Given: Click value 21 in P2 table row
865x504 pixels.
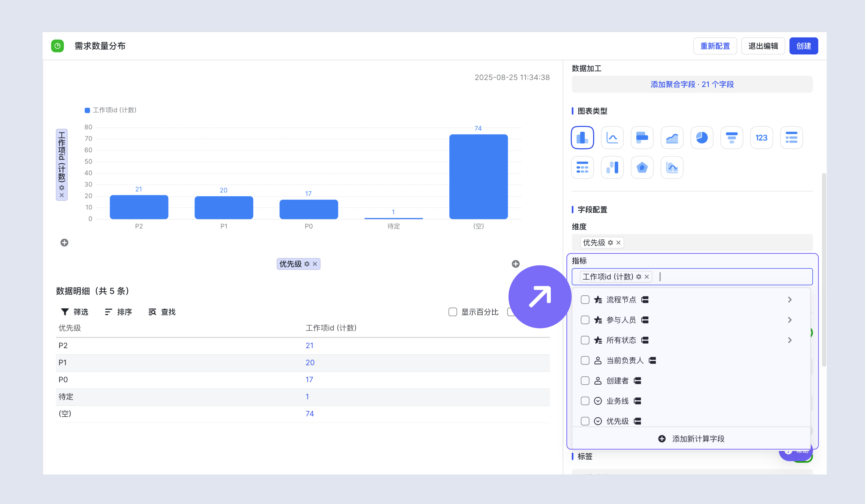Looking at the screenshot, I should click(309, 346).
